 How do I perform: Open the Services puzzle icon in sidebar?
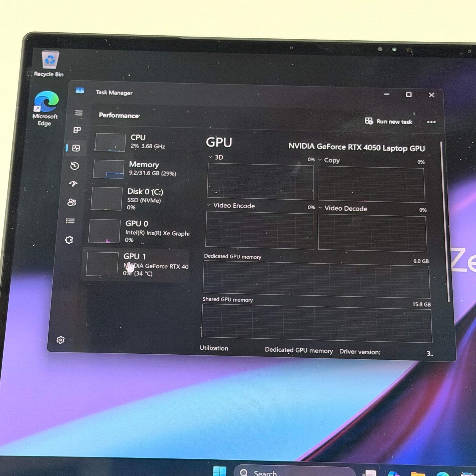tap(69, 240)
